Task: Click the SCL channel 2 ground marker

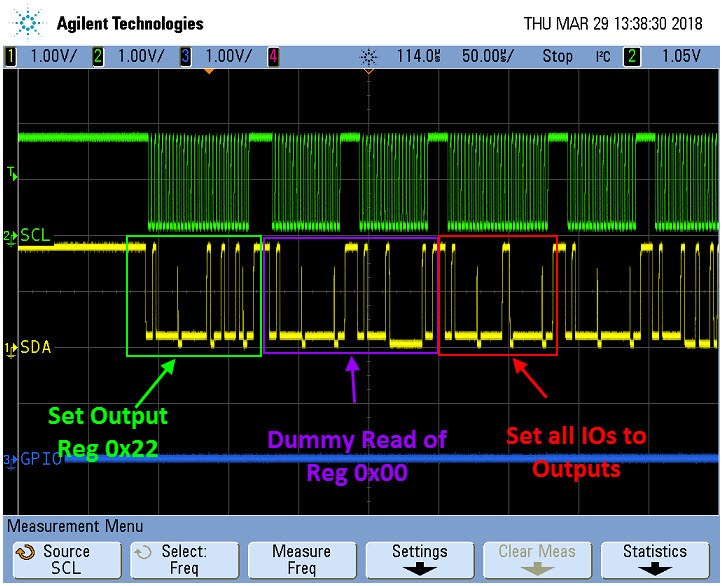Action: tap(10, 237)
